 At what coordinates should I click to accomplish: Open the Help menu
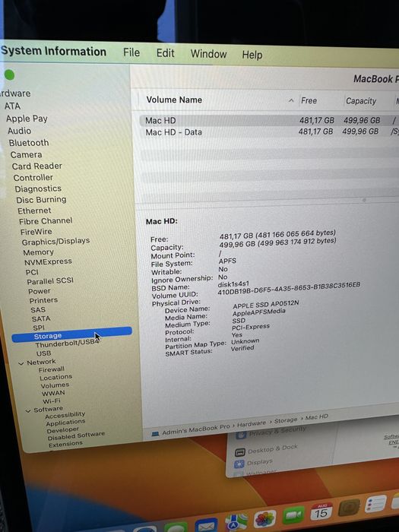[252, 55]
